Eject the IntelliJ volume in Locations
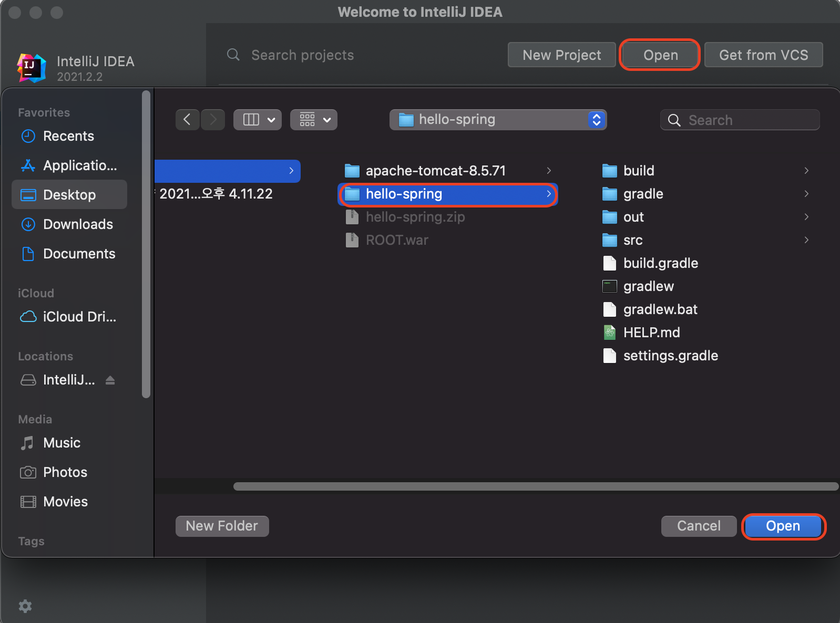Screen dimensions: 840x623 [x=110, y=380]
